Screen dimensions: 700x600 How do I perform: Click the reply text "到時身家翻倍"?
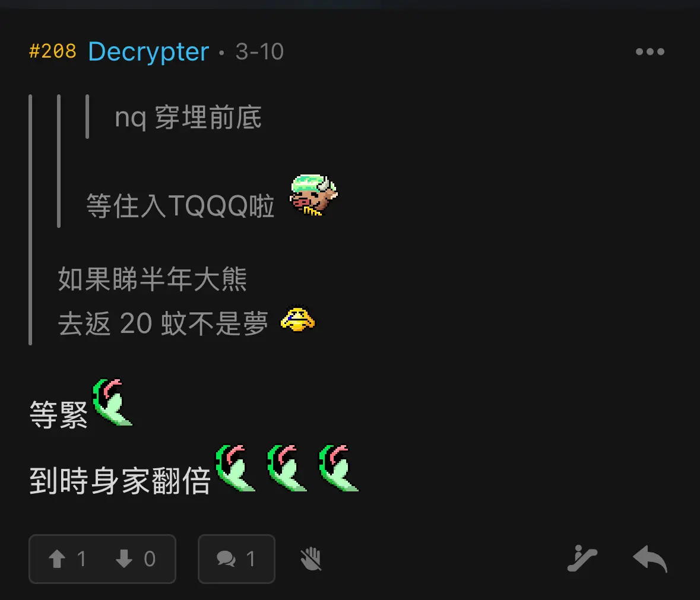pyautogui.click(x=120, y=481)
